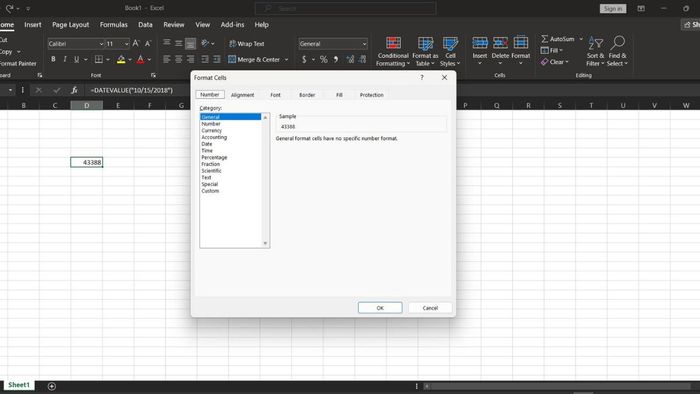The width and height of the screenshot is (700, 394).
Task: Click Category list scrollbar down arrow
Action: (x=265, y=243)
